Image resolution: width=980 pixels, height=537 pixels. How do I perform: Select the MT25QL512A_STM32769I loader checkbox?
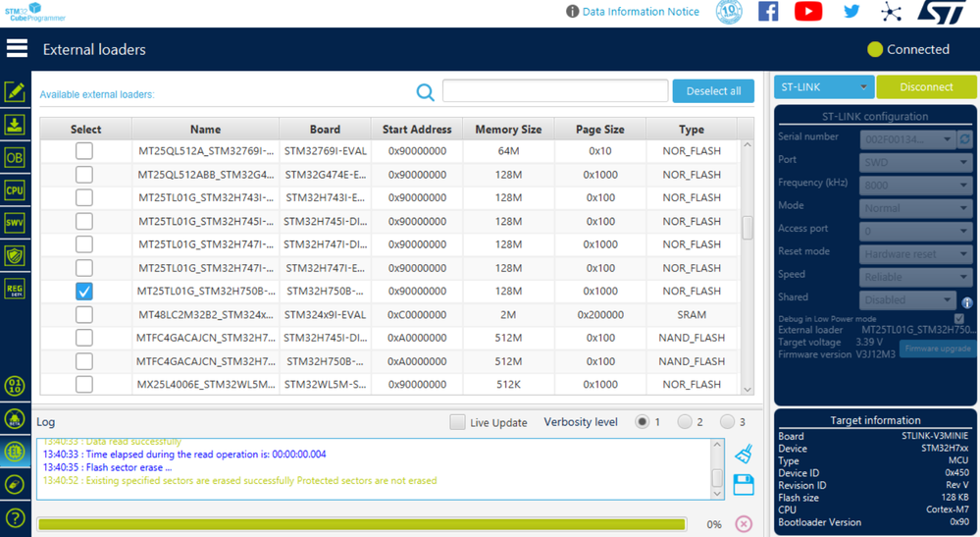[84, 150]
